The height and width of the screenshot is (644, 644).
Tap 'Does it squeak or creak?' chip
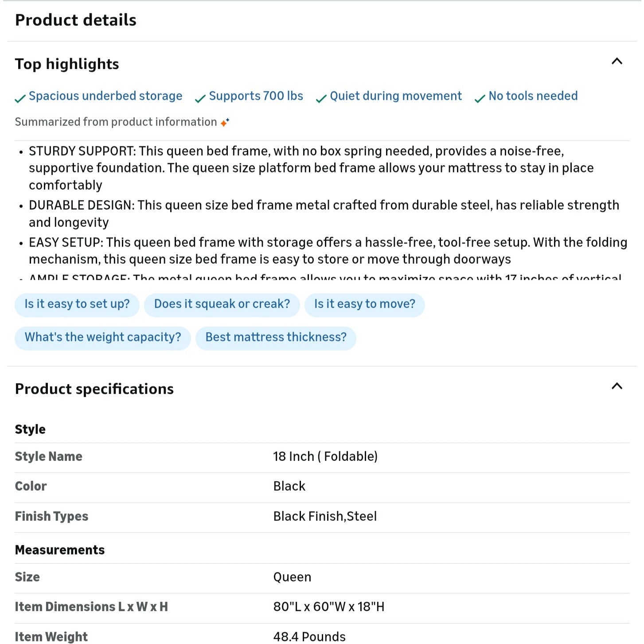point(222,304)
